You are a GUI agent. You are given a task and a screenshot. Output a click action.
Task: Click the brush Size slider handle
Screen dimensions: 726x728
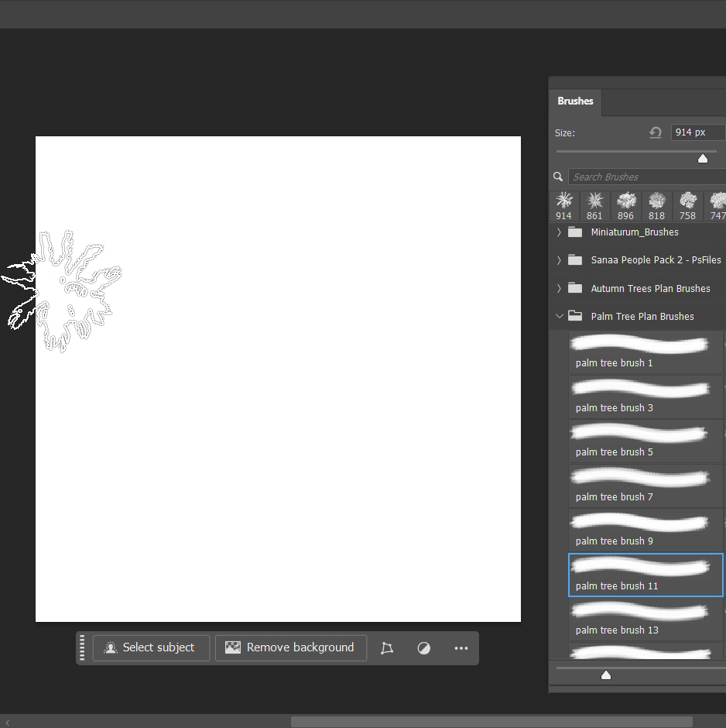tap(703, 159)
